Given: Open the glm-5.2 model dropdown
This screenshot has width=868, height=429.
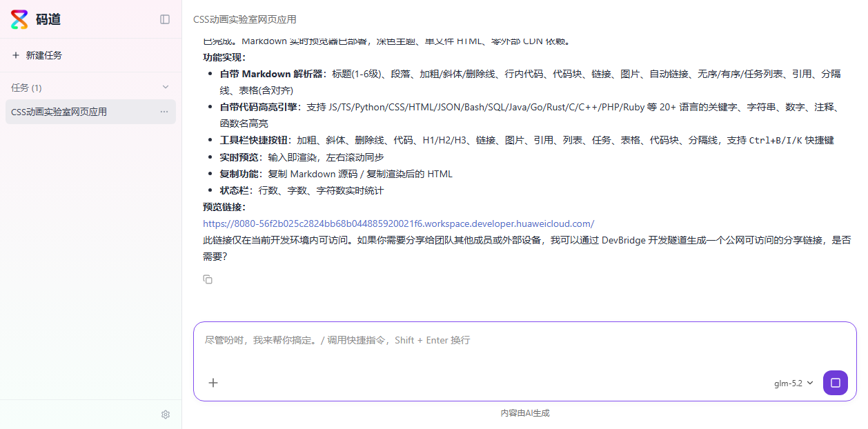Looking at the screenshot, I should tap(793, 383).
